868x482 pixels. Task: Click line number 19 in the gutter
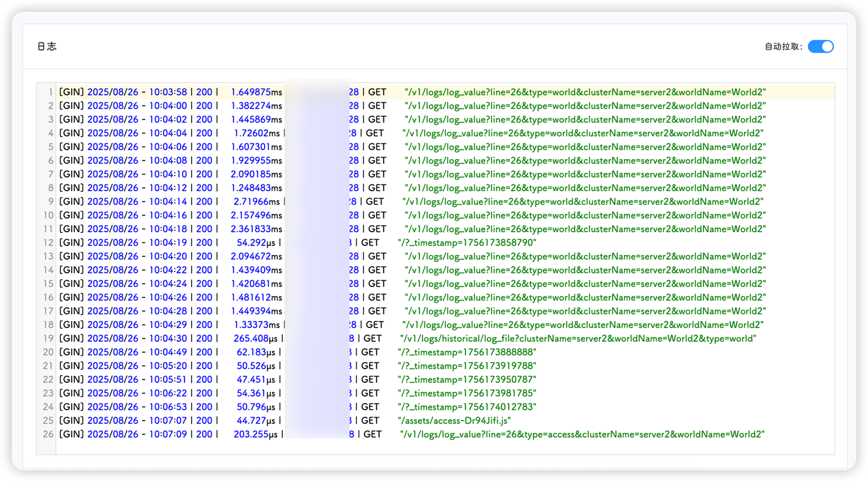[x=48, y=339]
